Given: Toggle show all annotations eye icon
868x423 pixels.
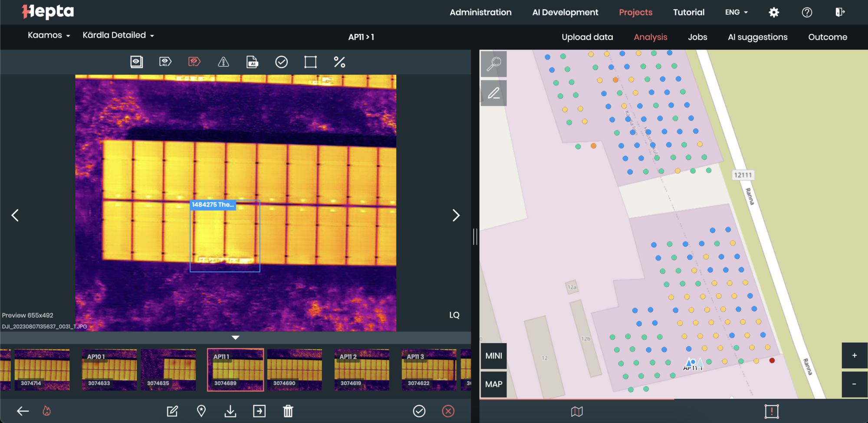Looking at the screenshot, I should tap(165, 62).
